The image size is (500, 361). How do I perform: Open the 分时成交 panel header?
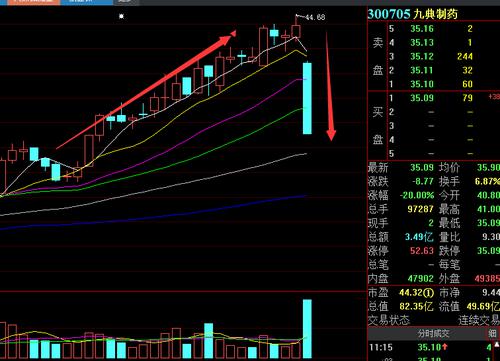coord(433,333)
